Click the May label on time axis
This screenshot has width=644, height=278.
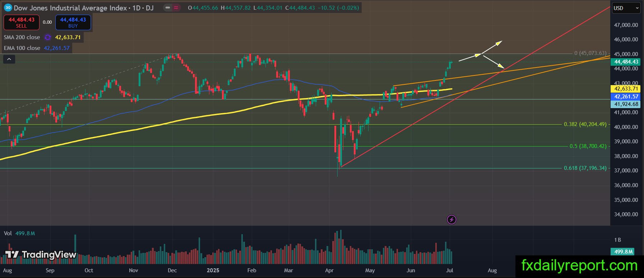[x=370, y=270]
